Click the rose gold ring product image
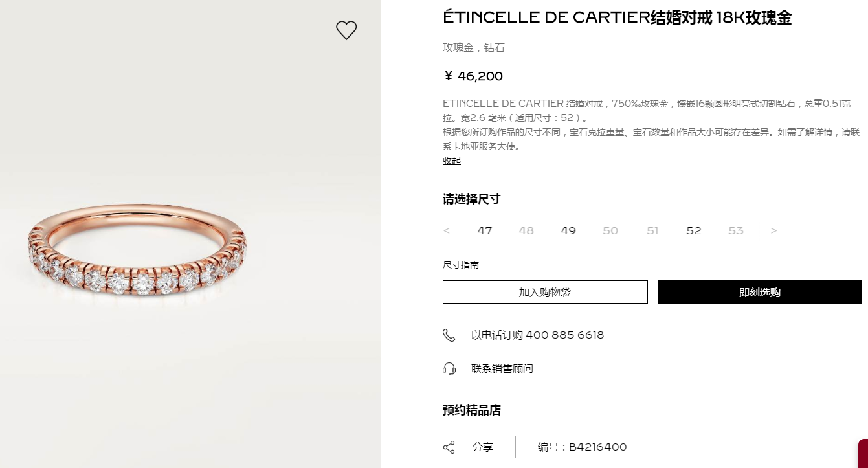The width and height of the screenshot is (868, 468). click(138, 249)
